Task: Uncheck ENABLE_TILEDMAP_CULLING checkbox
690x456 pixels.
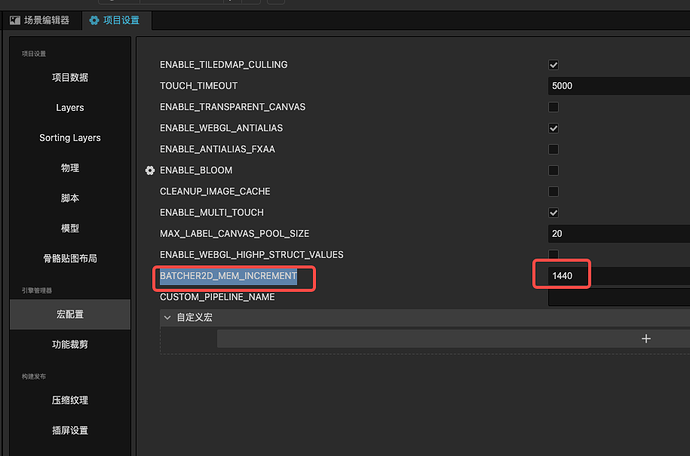Action: click(x=554, y=65)
